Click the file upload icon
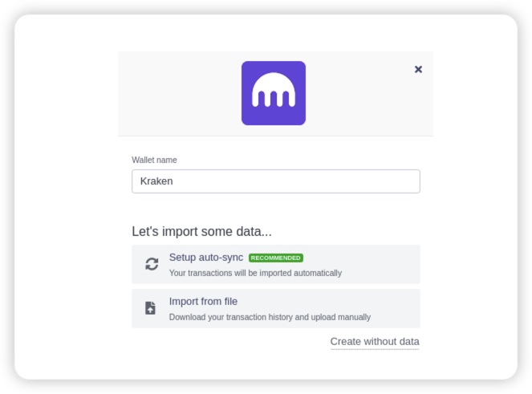Screen dimensions: 532x394 click(x=151, y=308)
